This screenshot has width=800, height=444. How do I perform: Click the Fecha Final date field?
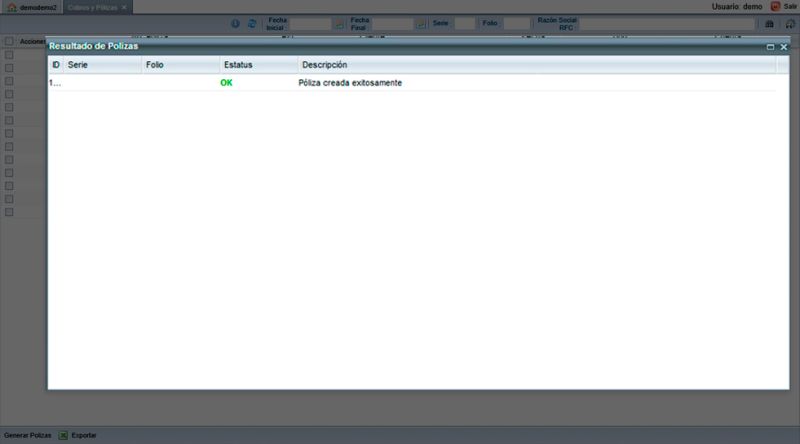coord(392,24)
